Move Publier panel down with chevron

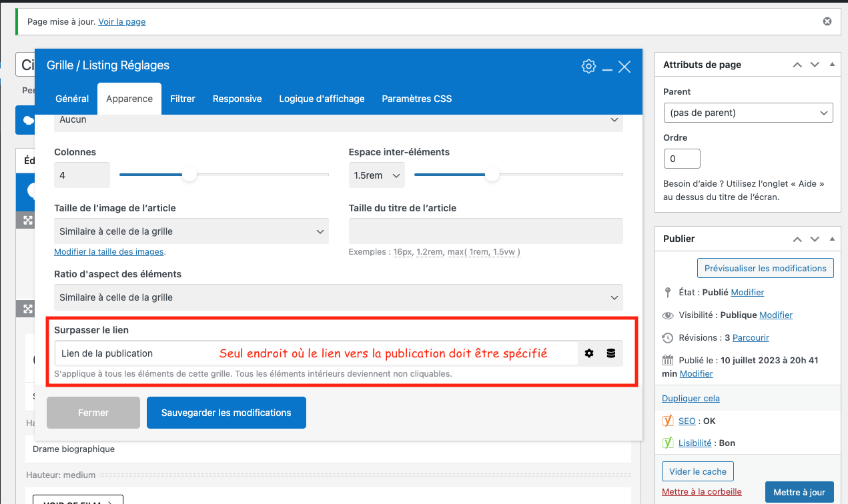coord(815,239)
